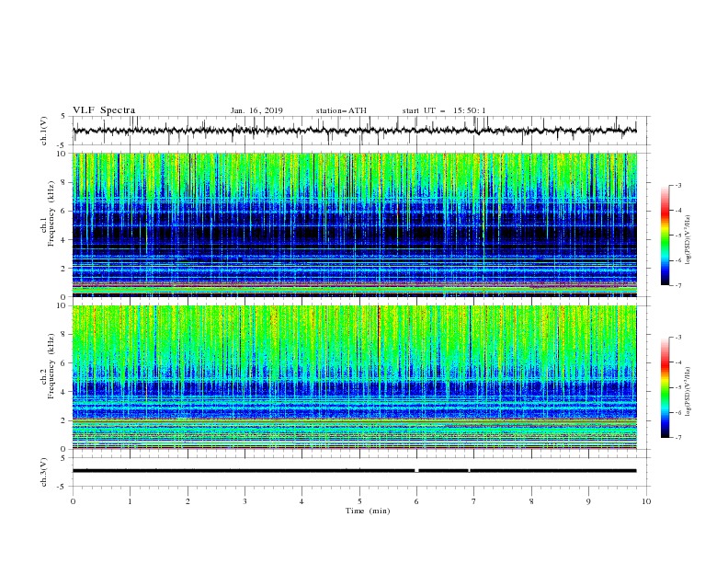Click the '-7' label on ch.1 colorbar
Screen dimensions: 728x563
tap(678, 285)
